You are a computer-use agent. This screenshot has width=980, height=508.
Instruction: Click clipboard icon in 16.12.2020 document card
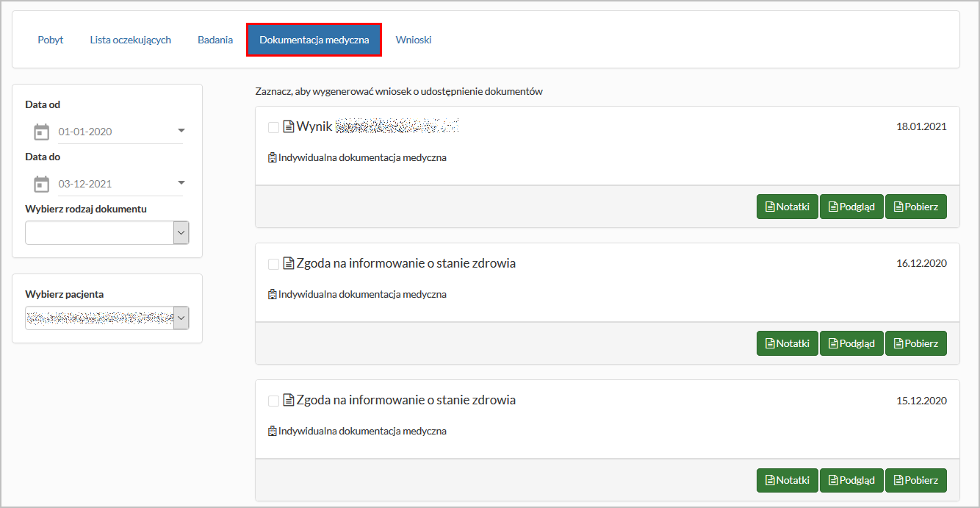click(x=273, y=295)
